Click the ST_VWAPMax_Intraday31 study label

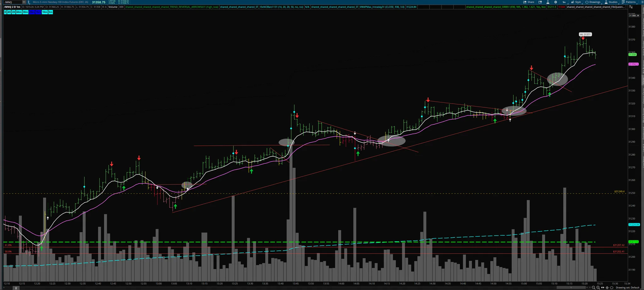click(358, 7)
